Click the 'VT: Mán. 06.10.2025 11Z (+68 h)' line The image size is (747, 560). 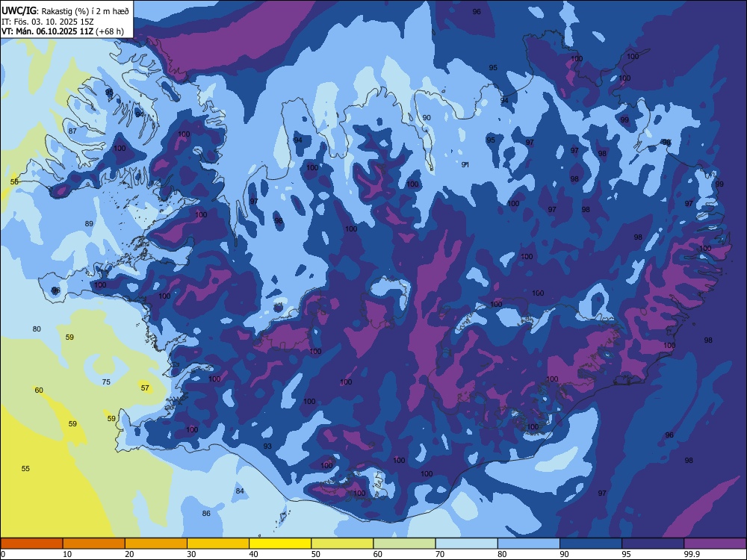pos(63,31)
